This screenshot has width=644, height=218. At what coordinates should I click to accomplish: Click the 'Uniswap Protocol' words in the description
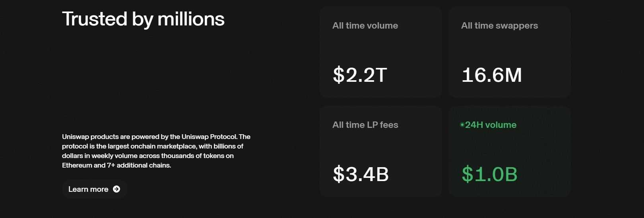tap(209, 137)
